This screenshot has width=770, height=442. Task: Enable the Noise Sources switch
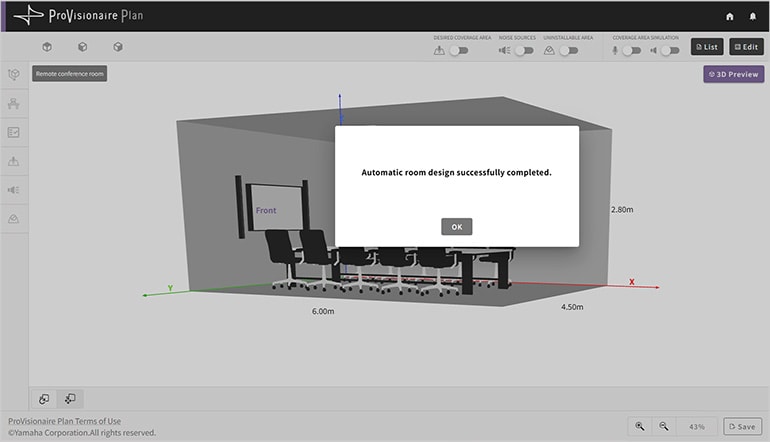pyautogui.click(x=522, y=49)
